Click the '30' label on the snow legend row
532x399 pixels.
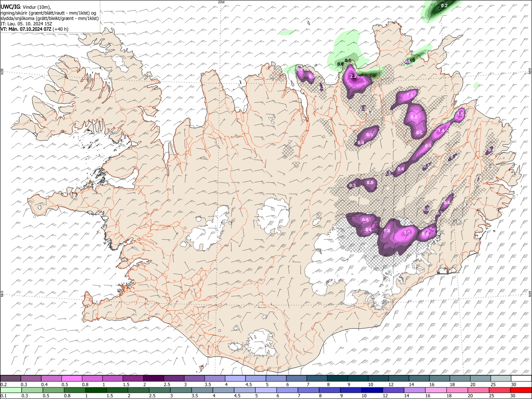[x=514, y=384]
